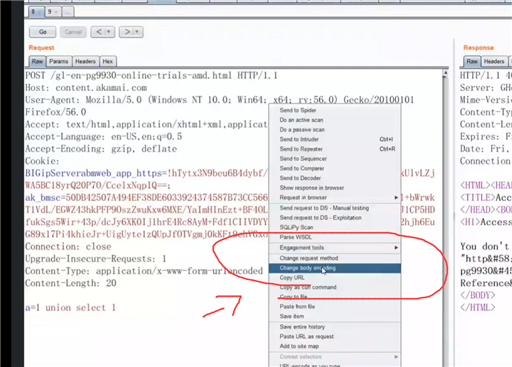Click the 'Host: content.akamai.com' header line
The width and height of the screenshot is (512, 367).
click(86, 88)
